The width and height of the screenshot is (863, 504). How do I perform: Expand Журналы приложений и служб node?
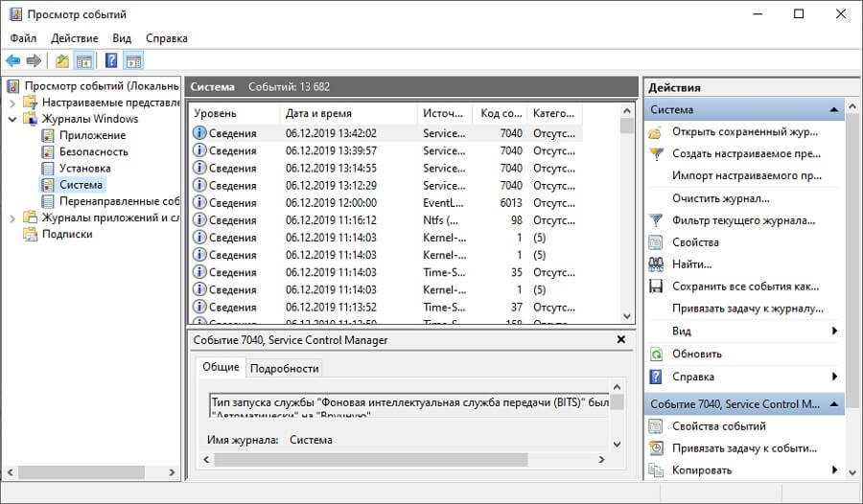(12, 218)
